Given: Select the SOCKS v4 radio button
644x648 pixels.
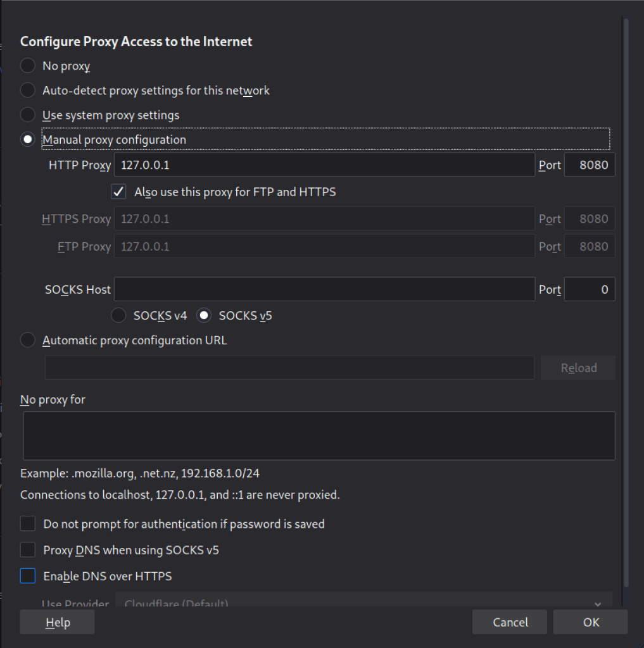Looking at the screenshot, I should pos(118,315).
